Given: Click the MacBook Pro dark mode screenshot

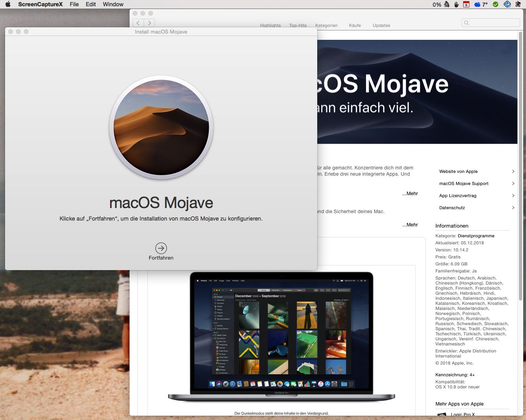Looking at the screenshot, I should (x=281, y=336).
